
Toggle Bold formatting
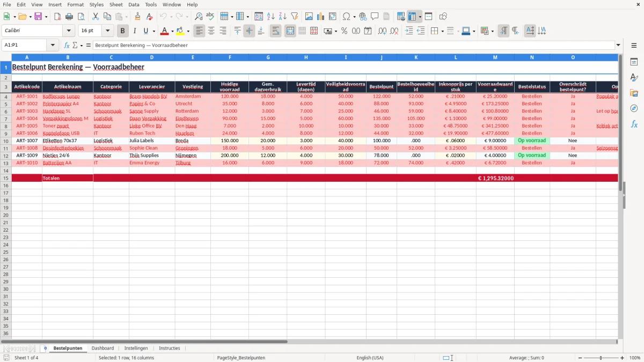123,31
